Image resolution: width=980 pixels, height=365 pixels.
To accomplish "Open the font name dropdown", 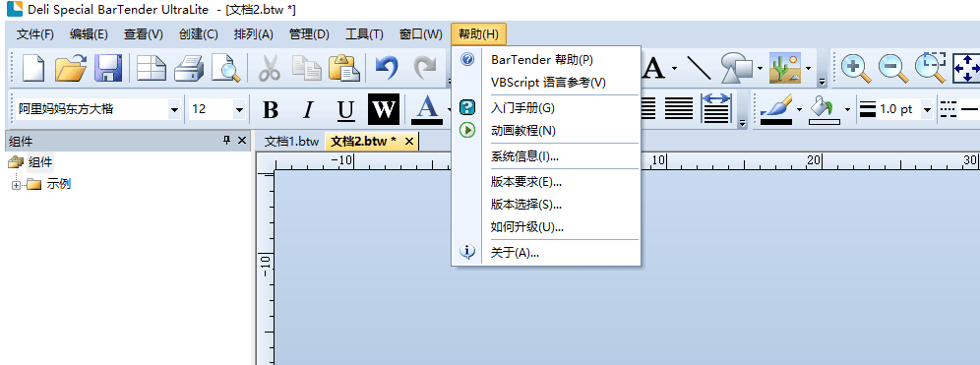I will pyautogui.click(x=174, y=109).
